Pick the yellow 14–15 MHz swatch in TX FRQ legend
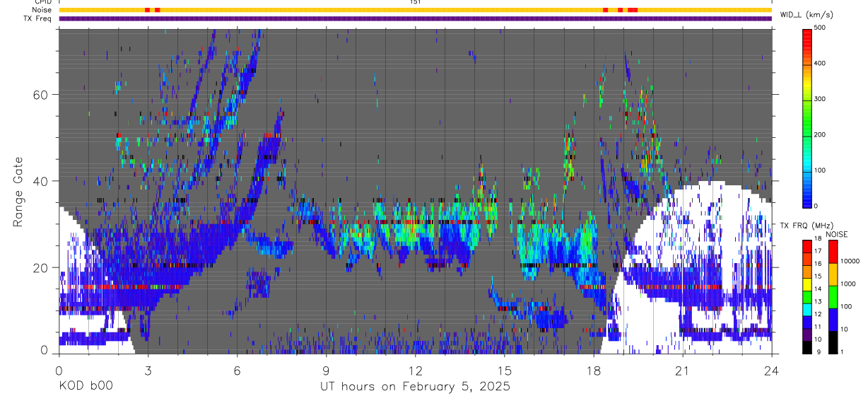868x401 pixels. 807,283
